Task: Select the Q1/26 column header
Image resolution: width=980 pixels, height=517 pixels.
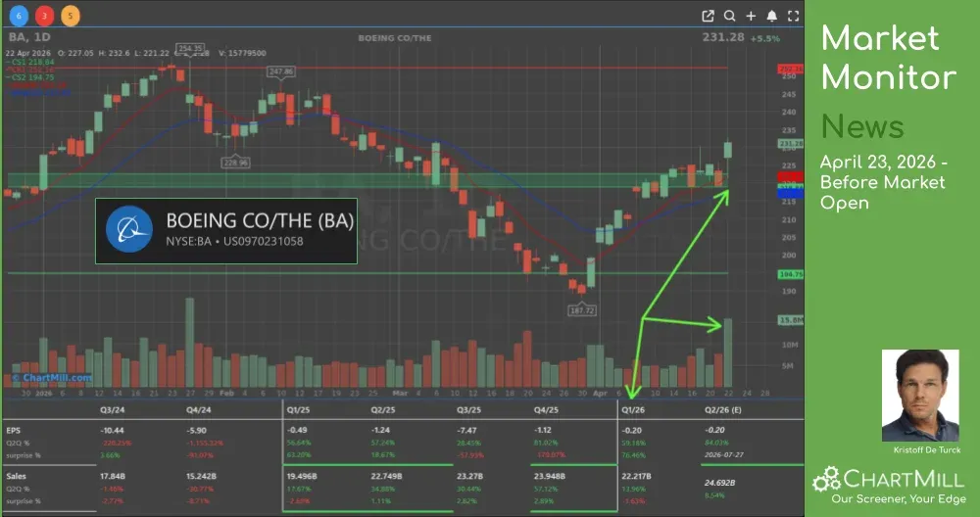Action: click(633, 410)
